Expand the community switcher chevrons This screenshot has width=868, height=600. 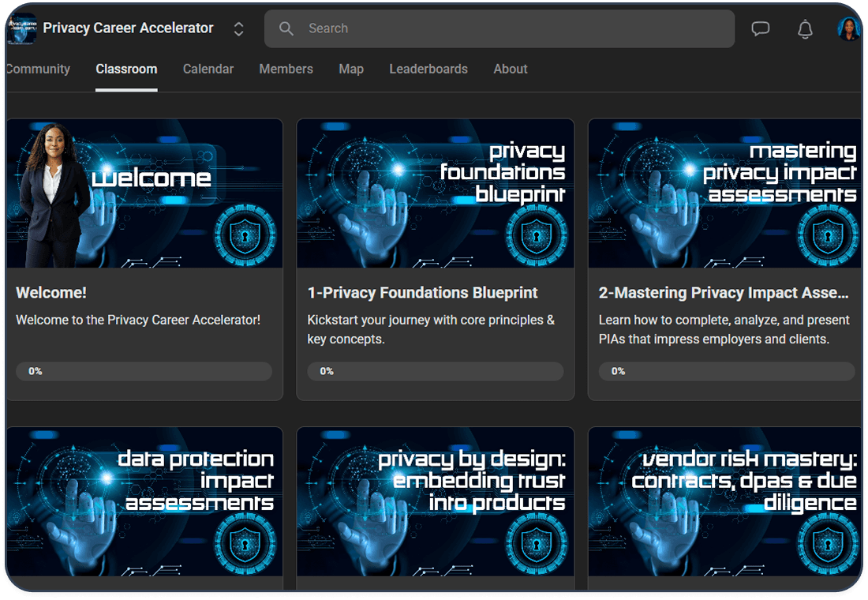tap(238, 29)
